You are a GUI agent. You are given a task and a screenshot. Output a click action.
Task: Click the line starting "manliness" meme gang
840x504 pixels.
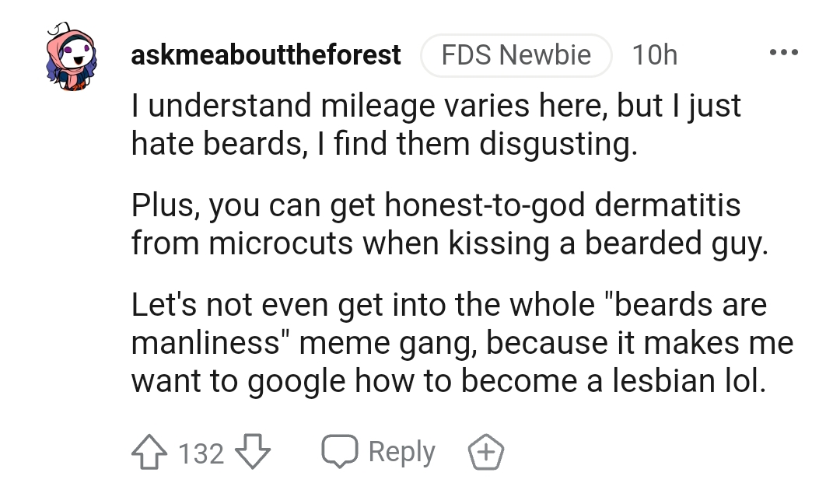[462, 343]
